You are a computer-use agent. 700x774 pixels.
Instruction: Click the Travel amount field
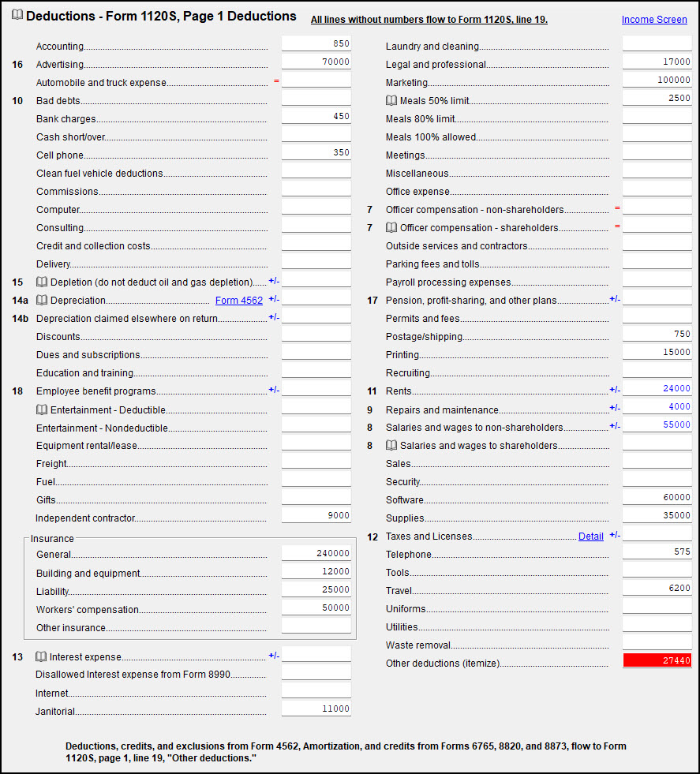657,588
